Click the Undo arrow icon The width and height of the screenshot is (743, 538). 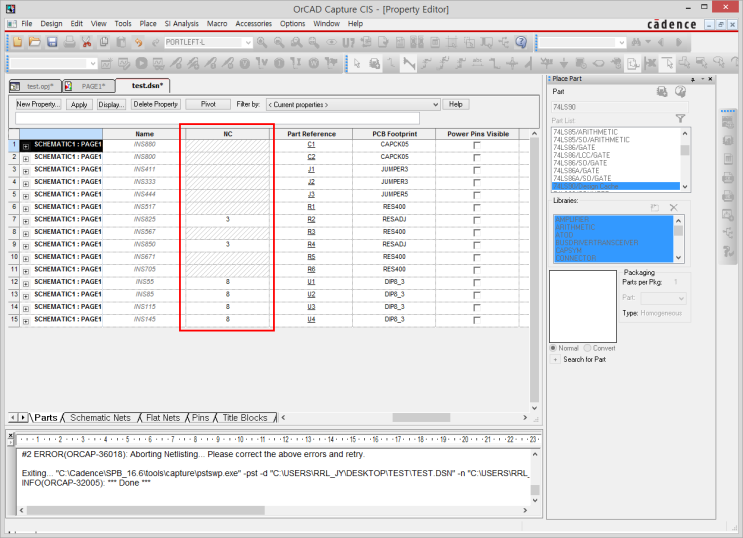[x=138, y=42]
